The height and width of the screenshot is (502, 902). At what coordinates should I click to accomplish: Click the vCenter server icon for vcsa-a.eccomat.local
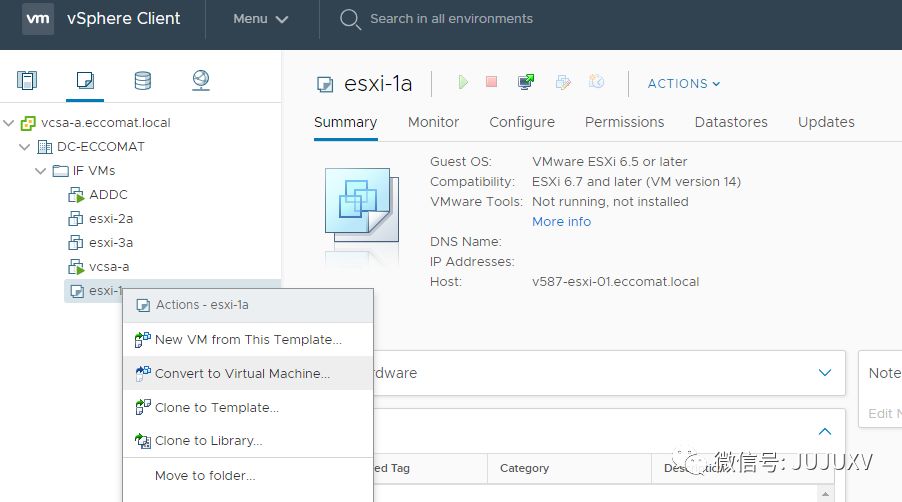(x=28, y=123)
